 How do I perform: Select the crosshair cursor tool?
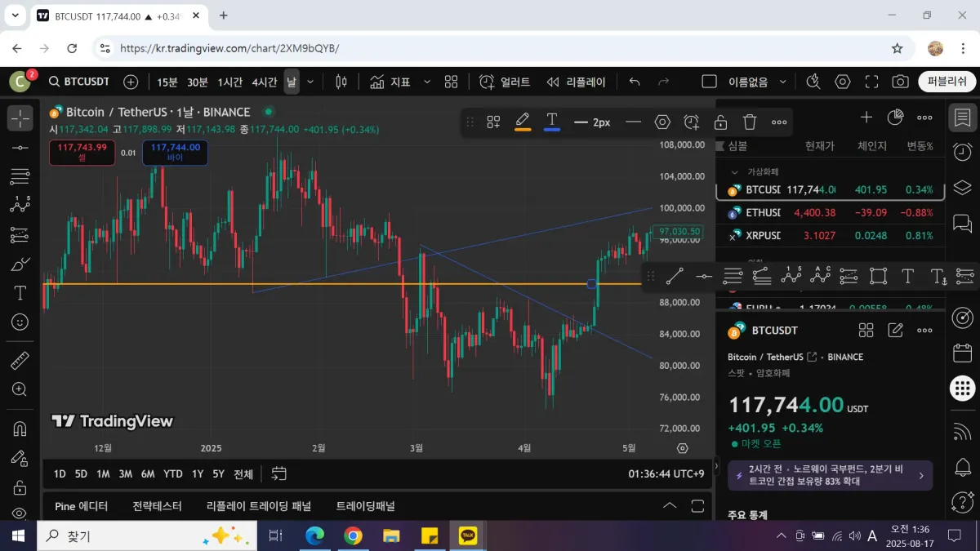coord(20,118)
